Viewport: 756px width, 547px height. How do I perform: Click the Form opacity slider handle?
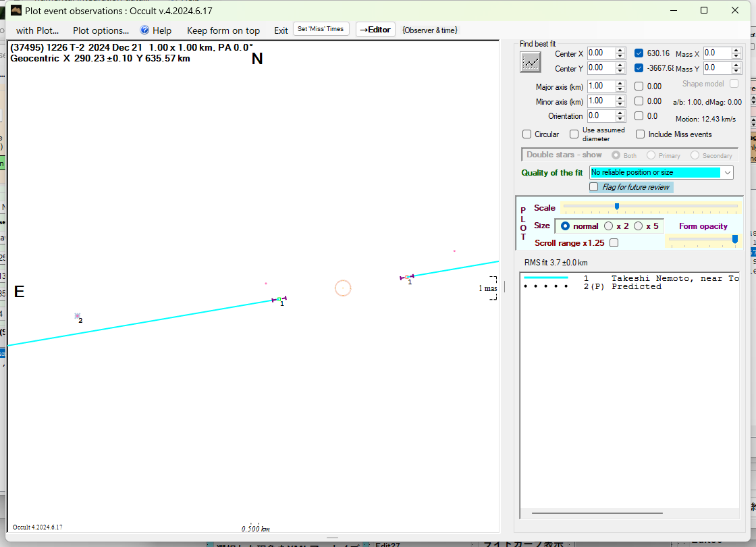coord(735,238)
